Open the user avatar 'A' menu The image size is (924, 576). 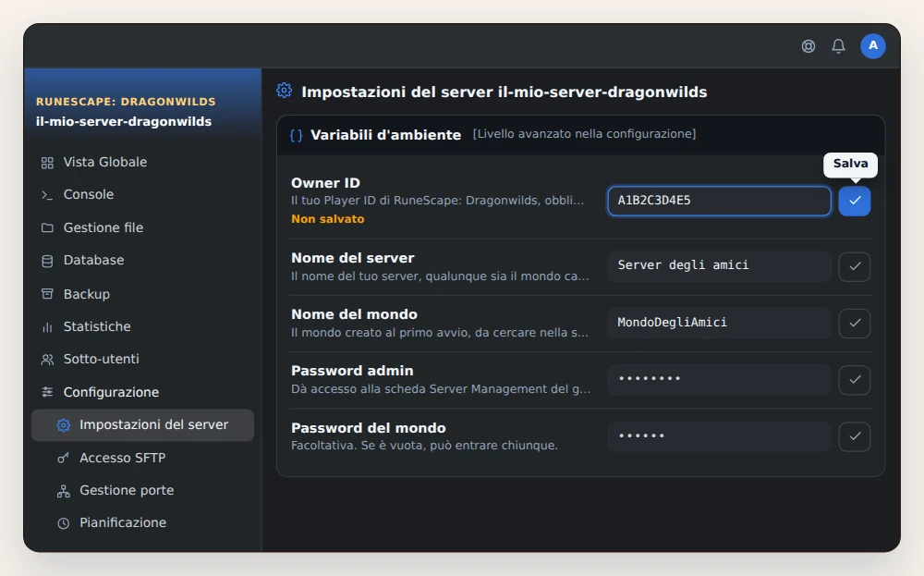(x=873, y=46)
